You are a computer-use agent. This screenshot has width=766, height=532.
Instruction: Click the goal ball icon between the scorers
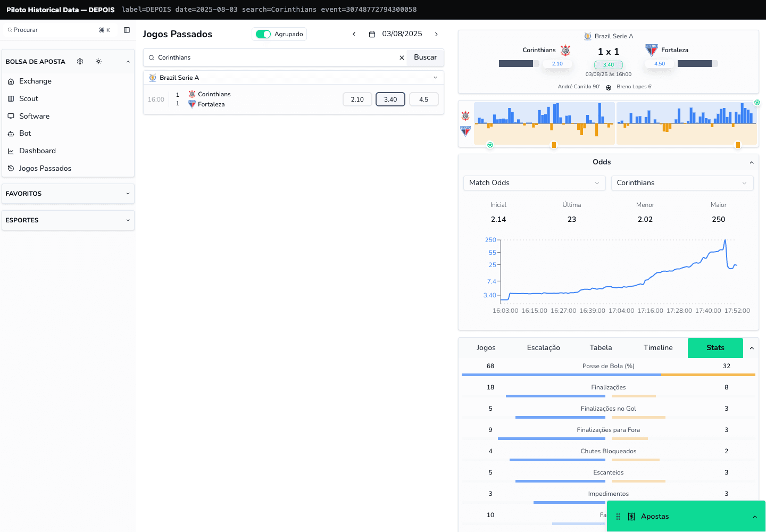pyautogui.click(x=609, y=87)
